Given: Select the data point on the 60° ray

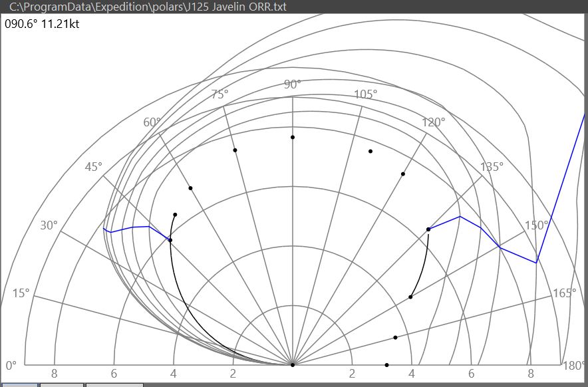Looking at the screenshot, I should tap(190, 188).
